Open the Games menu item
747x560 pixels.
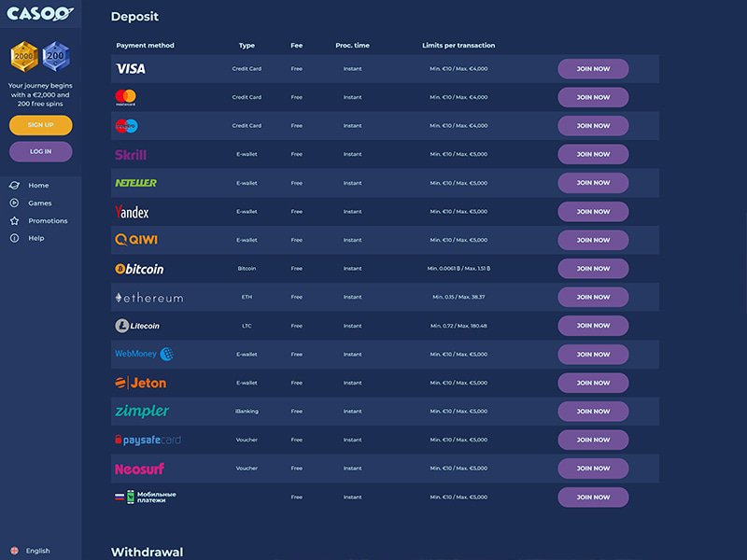click(x=39, y=203)
